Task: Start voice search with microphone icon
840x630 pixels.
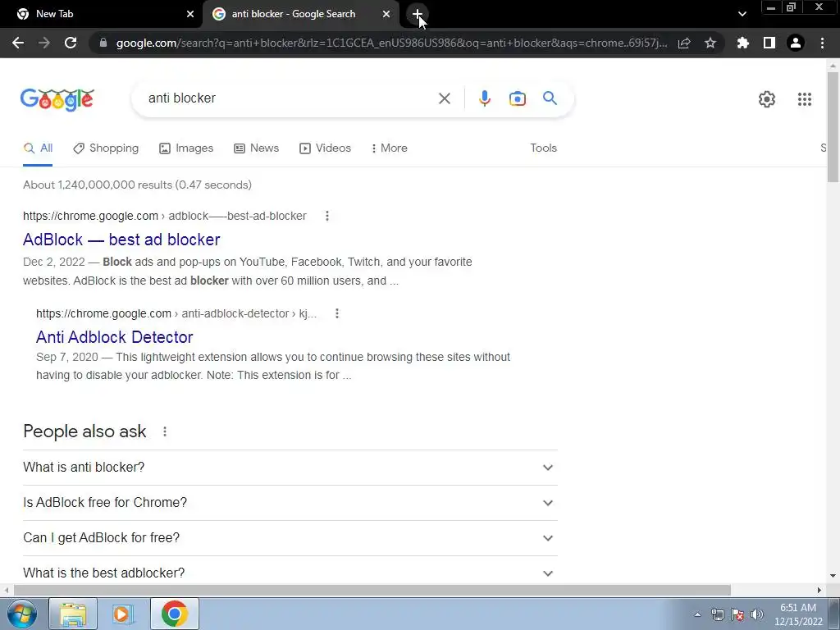Action: 484,98
